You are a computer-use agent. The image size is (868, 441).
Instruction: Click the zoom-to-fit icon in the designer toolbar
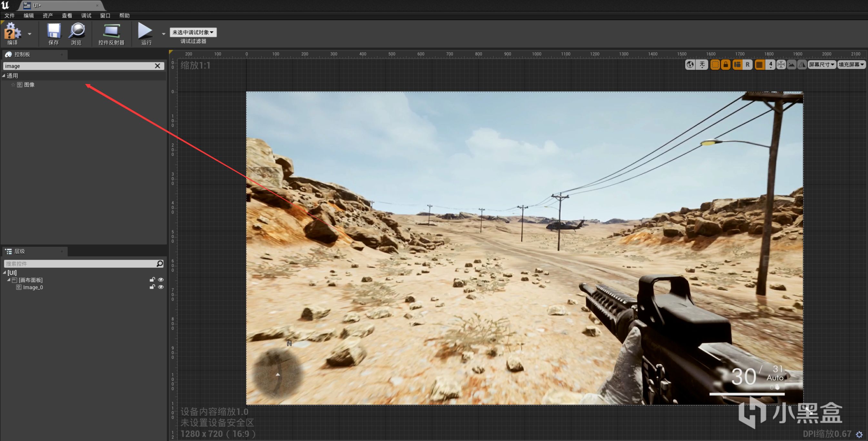point(781,64)
